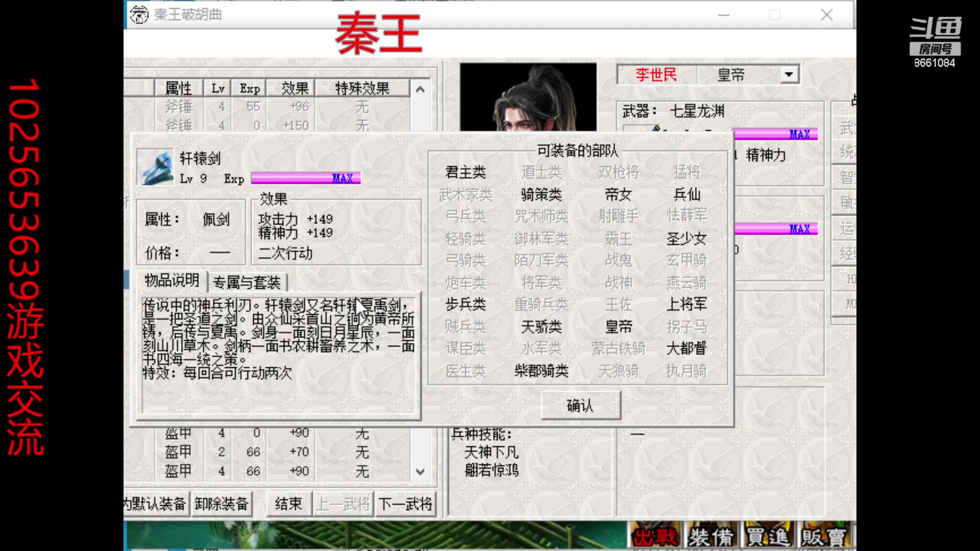The height and width of the screenshot is (551, 980).
Task: Click the 上一武将 button
Action: (344, 504)
